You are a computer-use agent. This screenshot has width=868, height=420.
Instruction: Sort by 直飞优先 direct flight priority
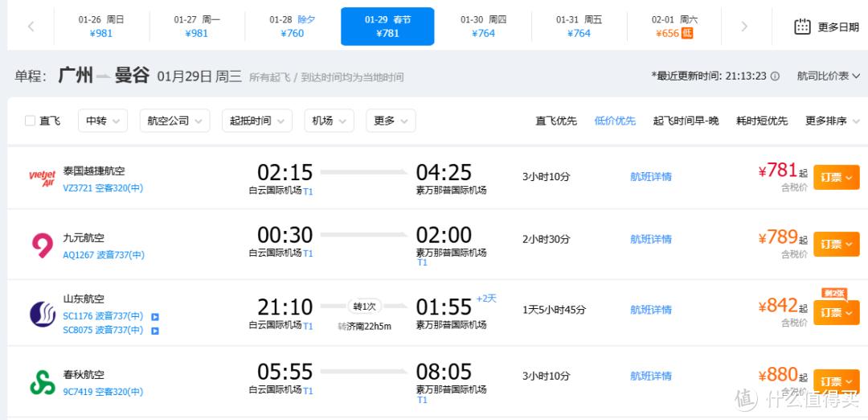556,121
